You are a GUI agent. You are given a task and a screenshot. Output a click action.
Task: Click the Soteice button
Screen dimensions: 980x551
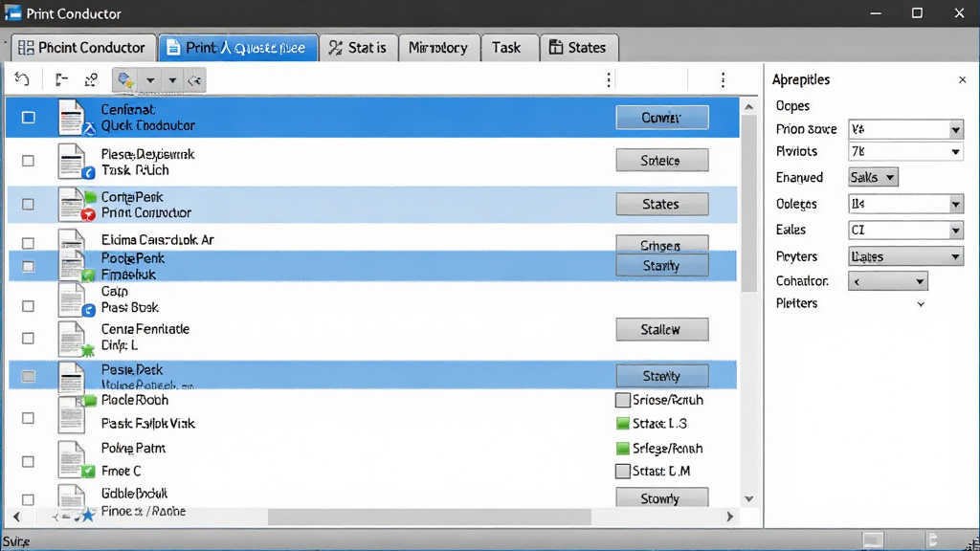(662, 161)
